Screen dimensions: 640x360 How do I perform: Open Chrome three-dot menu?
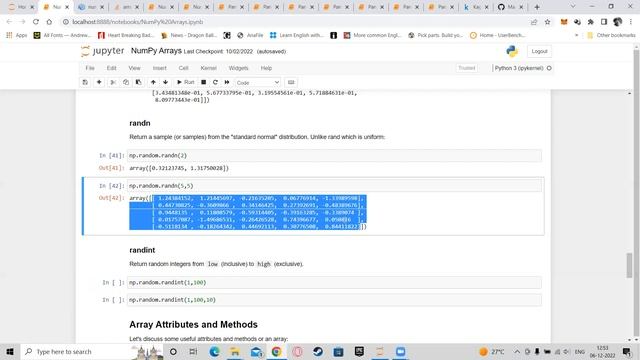click(631, 22)
